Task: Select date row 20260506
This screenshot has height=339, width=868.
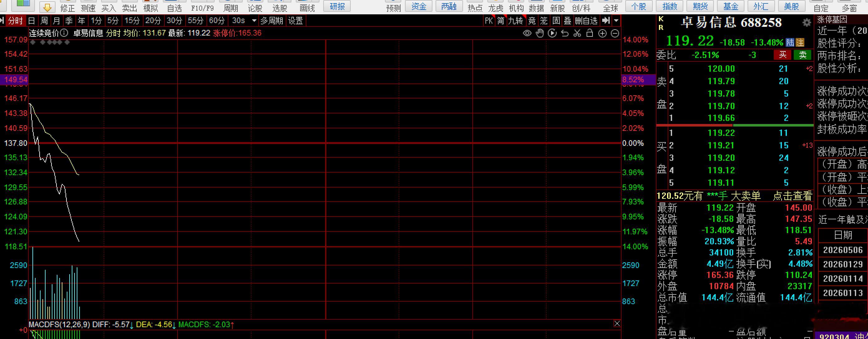Action: (843, 250)
